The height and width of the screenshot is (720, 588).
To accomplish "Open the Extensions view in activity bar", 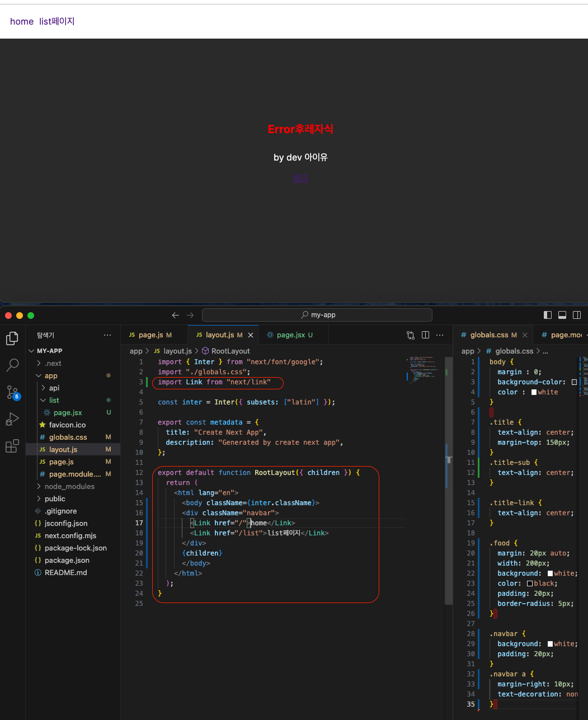I will point(12,446).
